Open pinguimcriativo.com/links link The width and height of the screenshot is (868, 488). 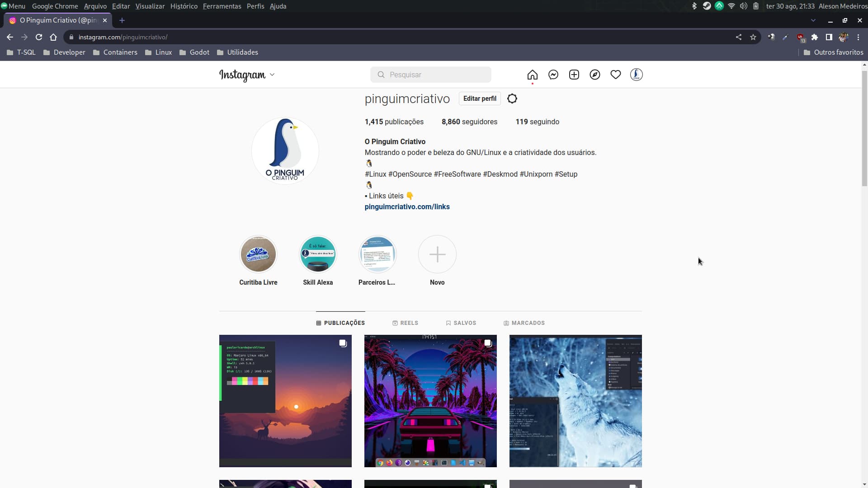(x=407, y=206)
